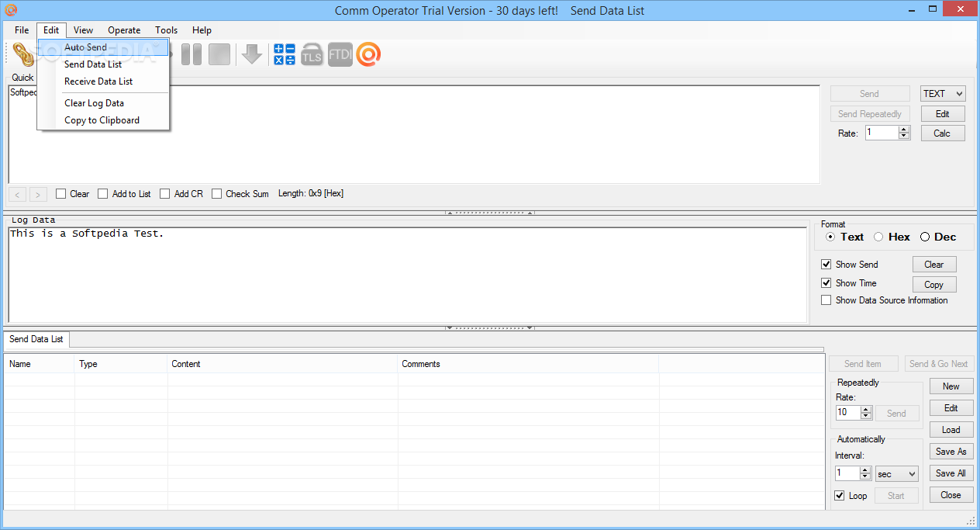Click the Type column header
The height and width of the screenshot is (530, 980).
tap(121, 364)
